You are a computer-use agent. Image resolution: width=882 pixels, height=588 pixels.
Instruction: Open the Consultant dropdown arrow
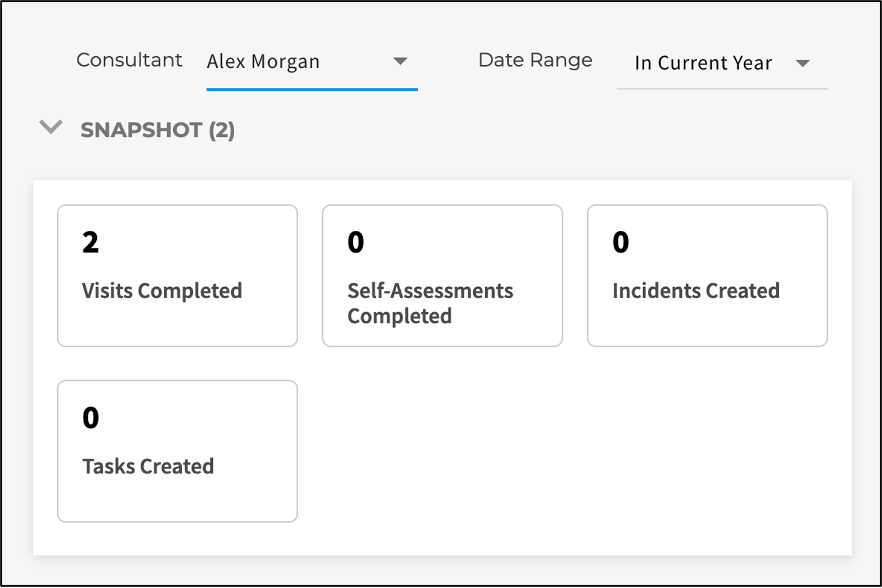coord(400,61)
